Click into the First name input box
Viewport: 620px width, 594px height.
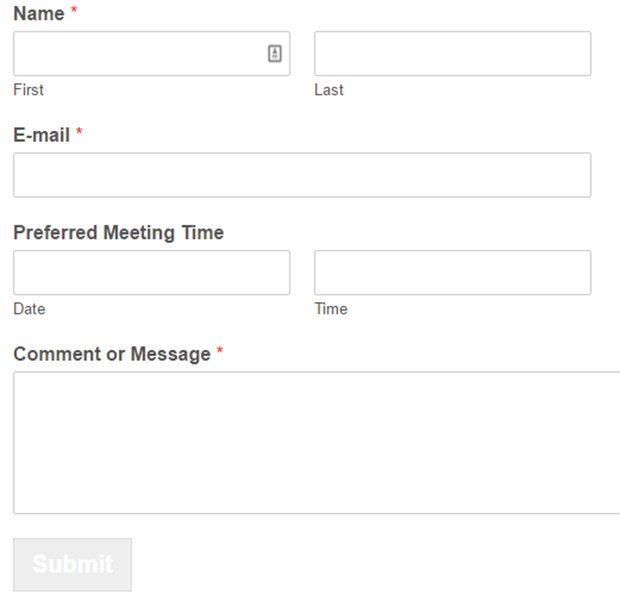(151, 53)
